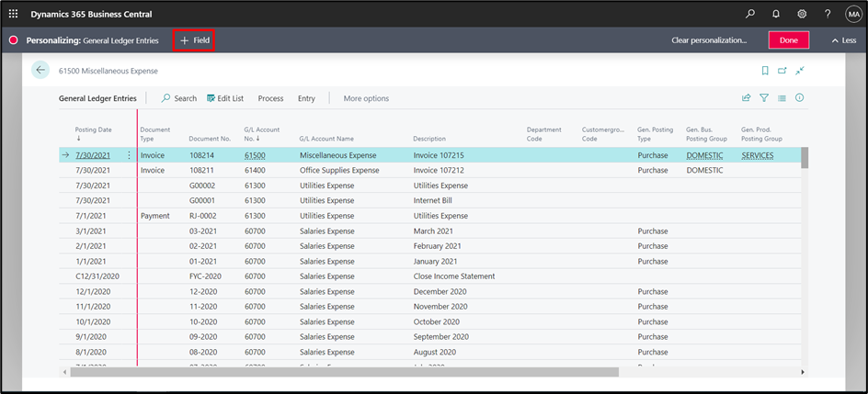Open notifications bell
This screenshot has width=868, height=394.
point(775,14)
